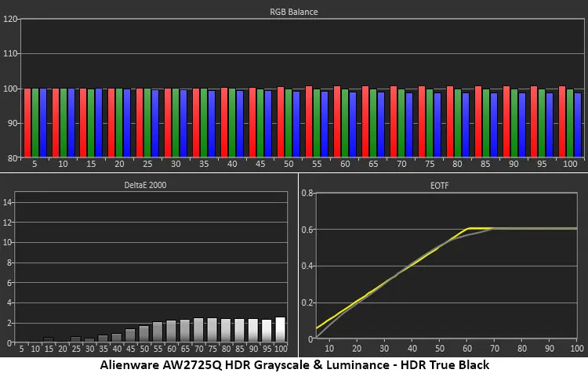Click the 14 label on the DeltaE axis

(x=9, y=202)
